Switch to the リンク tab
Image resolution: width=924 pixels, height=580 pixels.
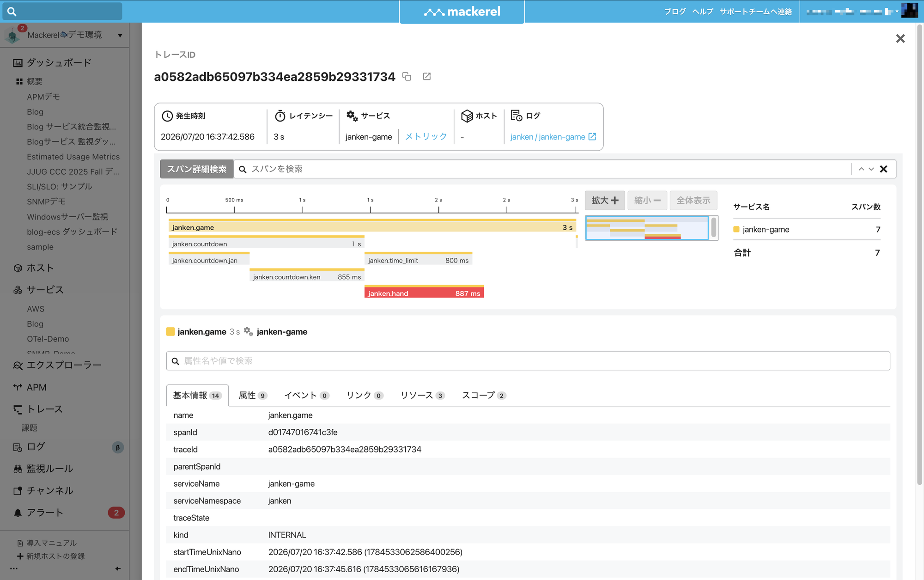[365, 396]
